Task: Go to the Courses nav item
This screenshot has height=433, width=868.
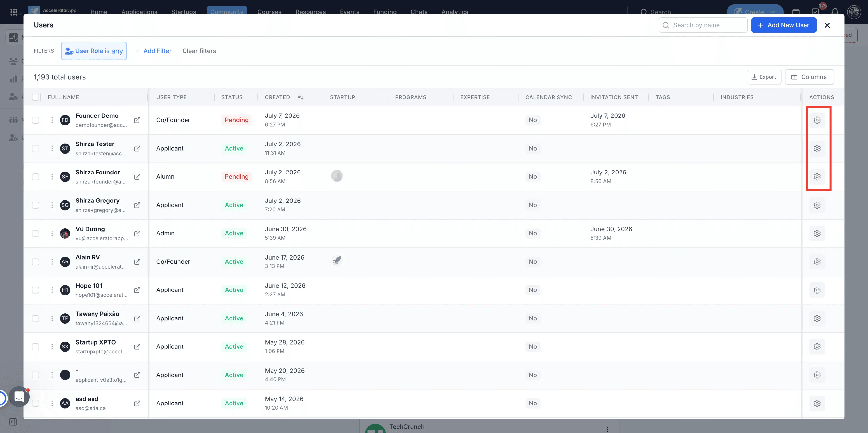Action: (269, 12)
